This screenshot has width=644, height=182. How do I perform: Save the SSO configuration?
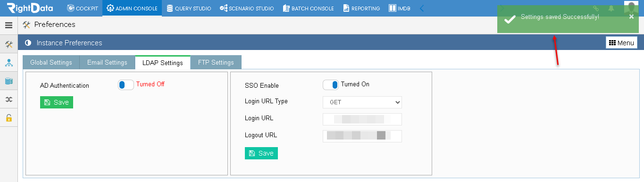tap(261, 153)
